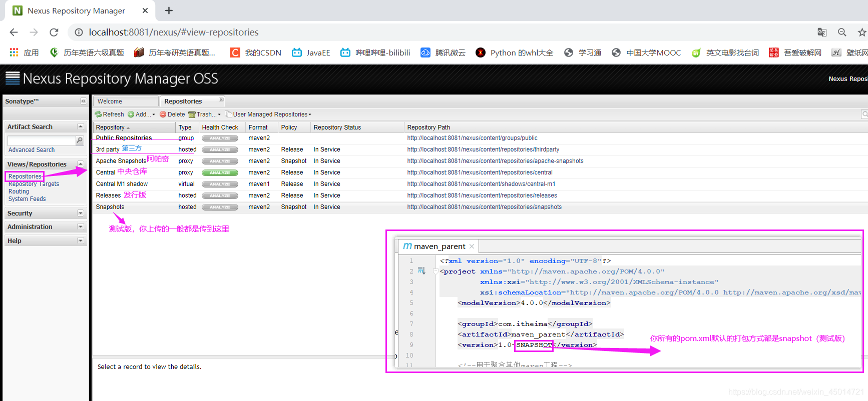
Task: Select the Public Repositories row
Action: point(481,138)
